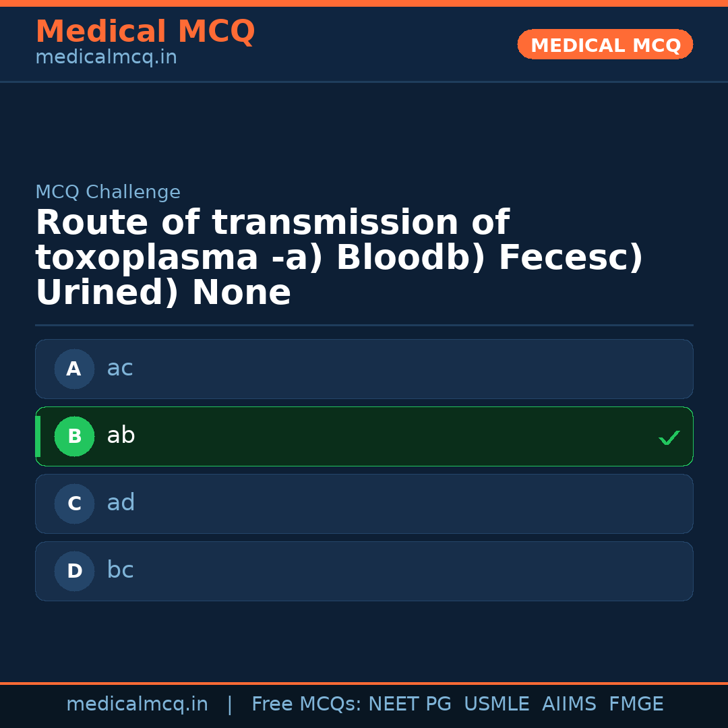The height and width of the screenshot is (728, 728).
Task: Select answer option A labeled 'ac'
Action: pyautogui.click(x=364, y=369)
